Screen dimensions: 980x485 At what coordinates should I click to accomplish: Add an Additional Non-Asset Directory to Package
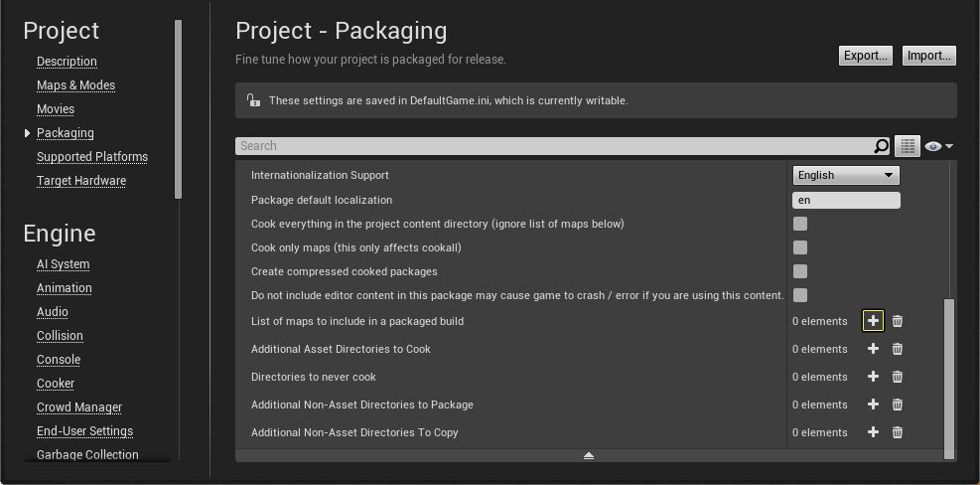click(x=873, y=404)
